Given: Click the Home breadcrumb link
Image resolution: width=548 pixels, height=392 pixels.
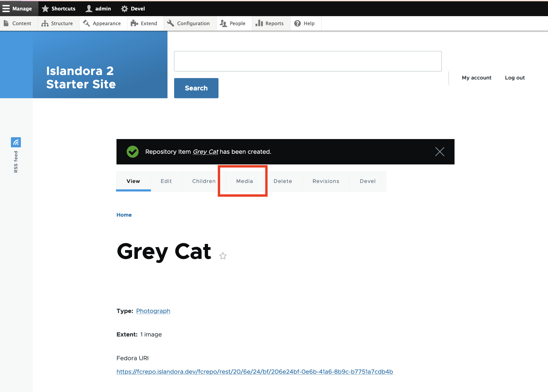Looking at the screenshot, I should pos(124,215).
